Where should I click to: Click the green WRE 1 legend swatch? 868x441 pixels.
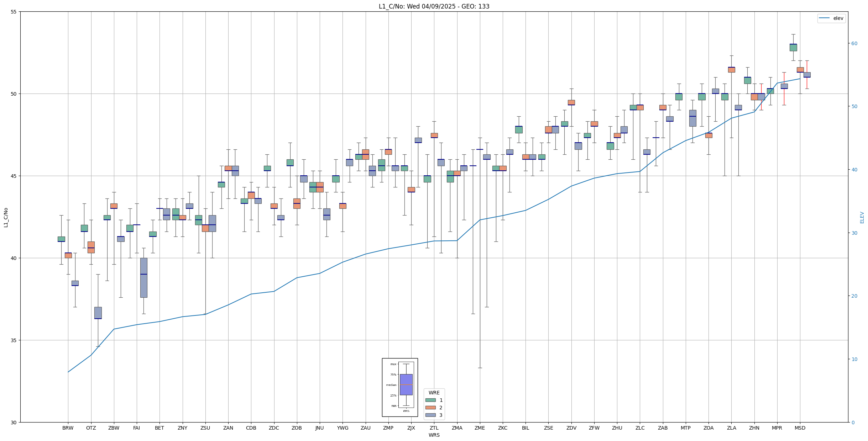(x=430, y=400)
